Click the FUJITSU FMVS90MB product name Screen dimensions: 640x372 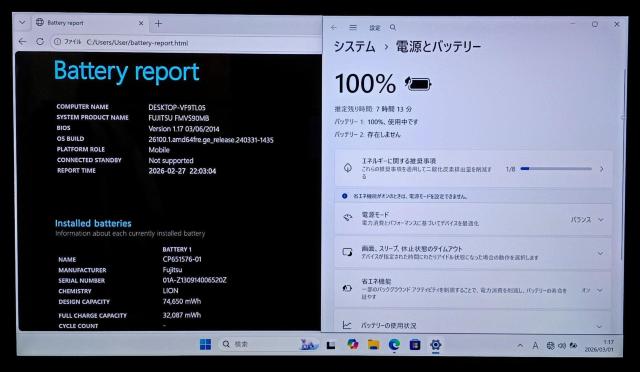(178, 118)
